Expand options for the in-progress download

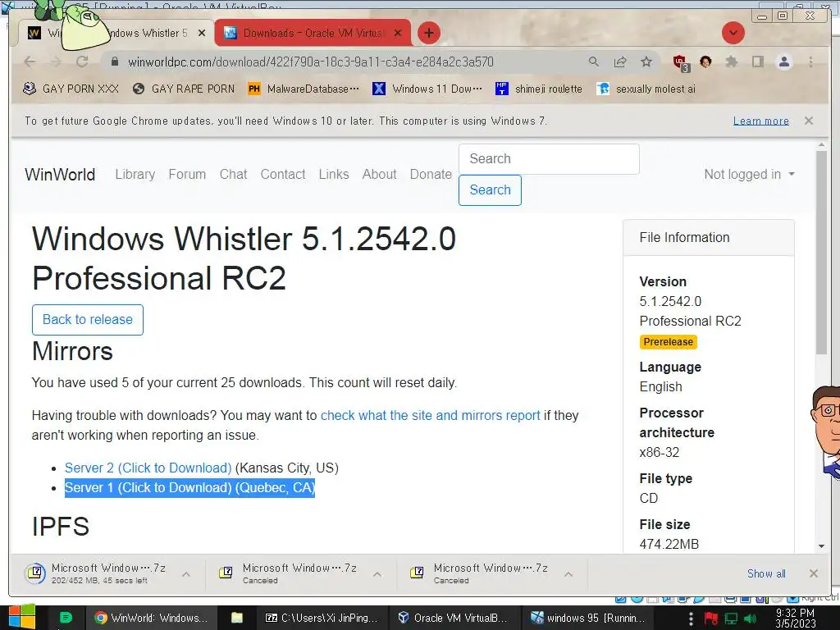[x=186, y=573]
